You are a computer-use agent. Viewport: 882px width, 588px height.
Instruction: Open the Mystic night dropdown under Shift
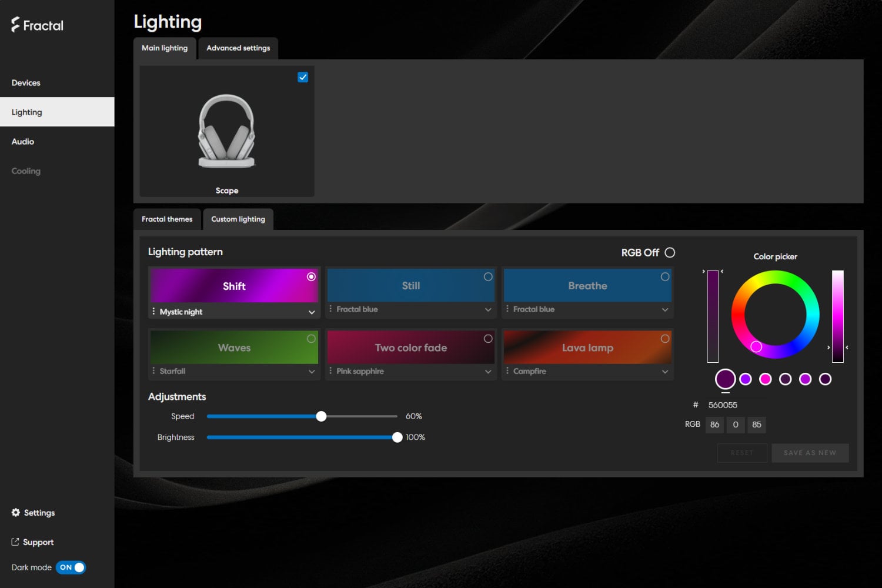point(312,312)
